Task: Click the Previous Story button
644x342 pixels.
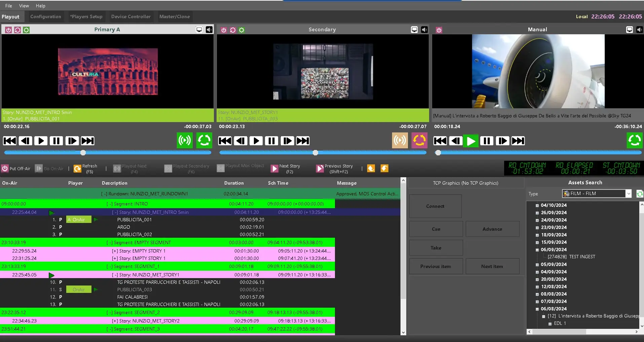Action: tap(320, 168)
